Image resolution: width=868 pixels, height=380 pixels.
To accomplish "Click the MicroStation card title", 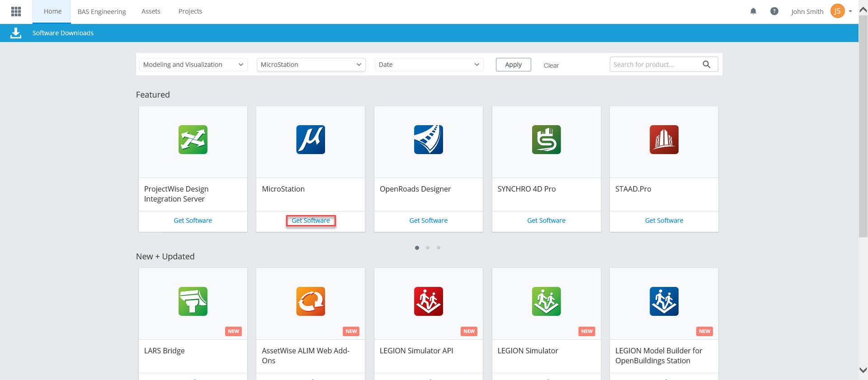I will pos(283,189).
